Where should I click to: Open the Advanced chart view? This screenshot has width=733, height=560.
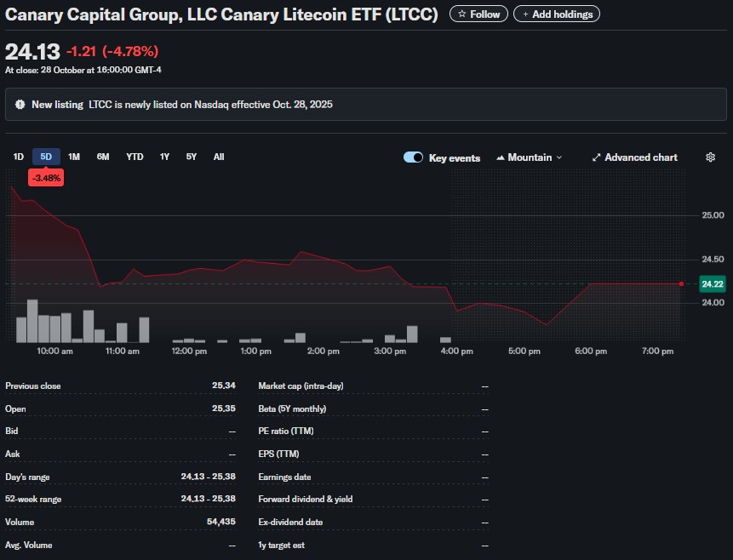click(x=635, y=157)
